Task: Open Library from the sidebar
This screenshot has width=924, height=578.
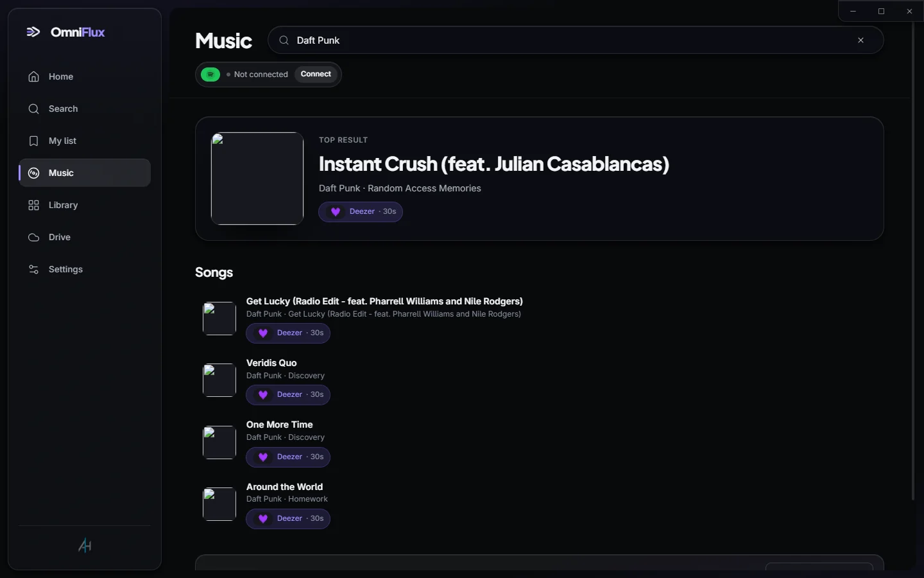Action: point(85,205)
